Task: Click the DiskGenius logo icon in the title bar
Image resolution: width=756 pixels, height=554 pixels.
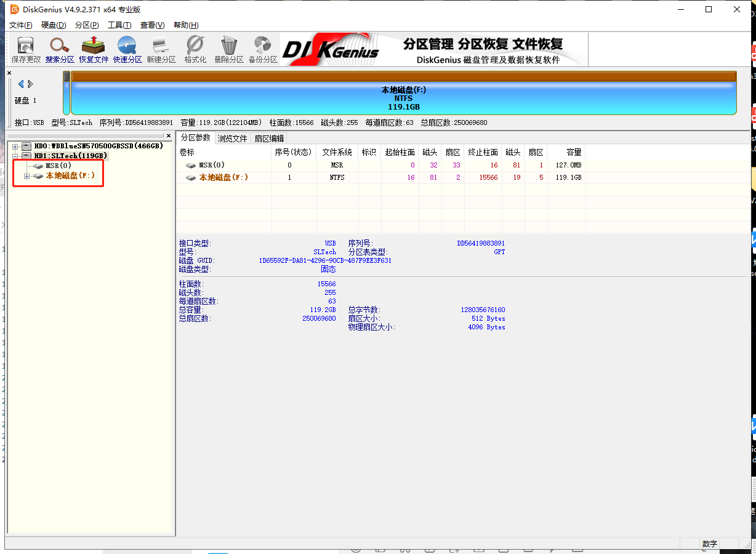Action: point(14,9)
